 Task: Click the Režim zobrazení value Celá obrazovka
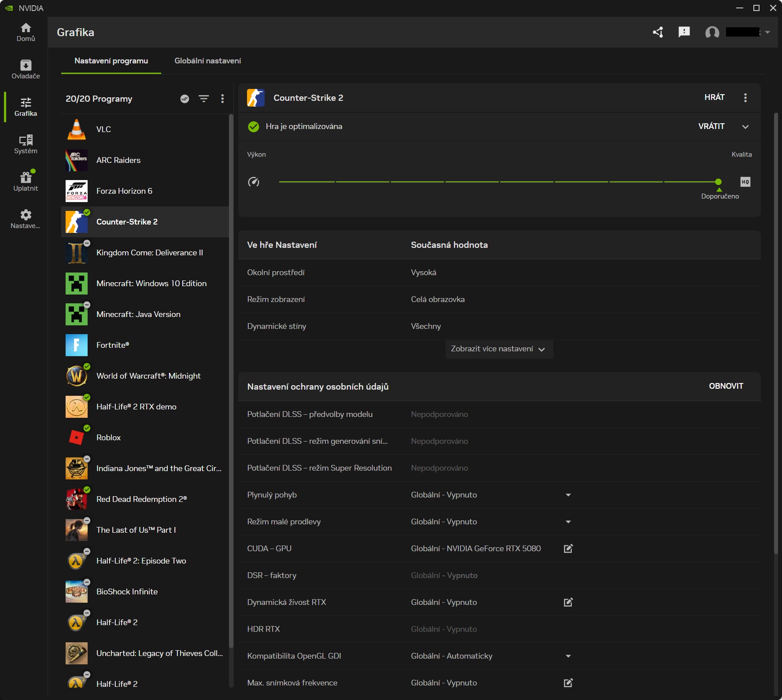click(438, 299)
